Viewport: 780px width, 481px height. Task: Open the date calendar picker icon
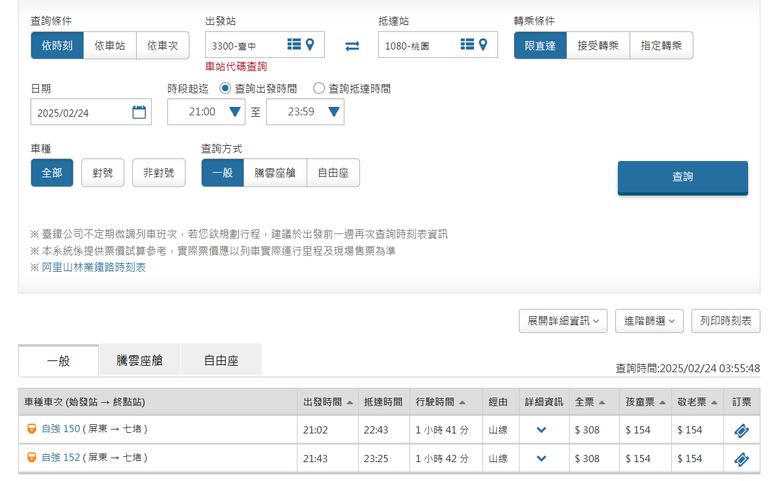pyautogui.click(x=139, y=112)
